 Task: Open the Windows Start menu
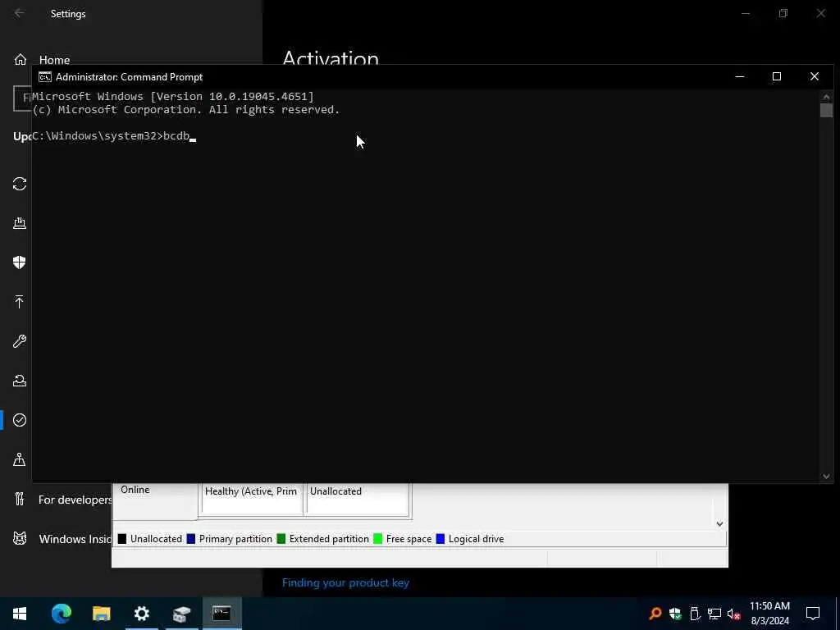click(20, 614)
